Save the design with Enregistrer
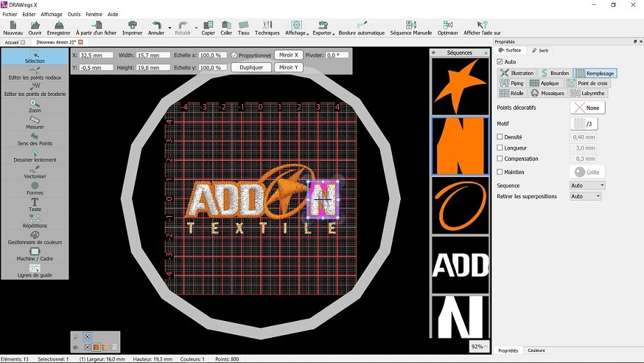Image resolution: width=644 pixels, height=363 pixels. pyautogui.click(x=59, y=28)
